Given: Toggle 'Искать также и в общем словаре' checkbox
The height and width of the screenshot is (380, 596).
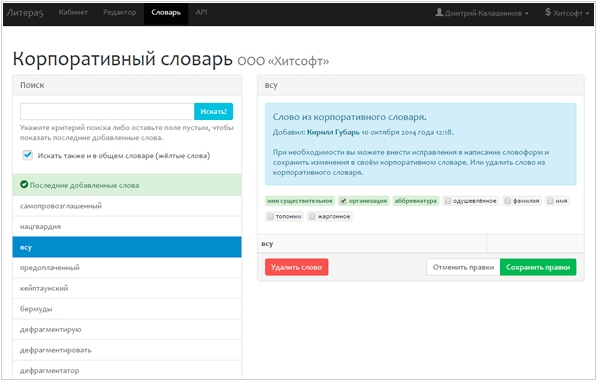Looking at the screenshot, I should pyautogui.click(x=27, y=155).
